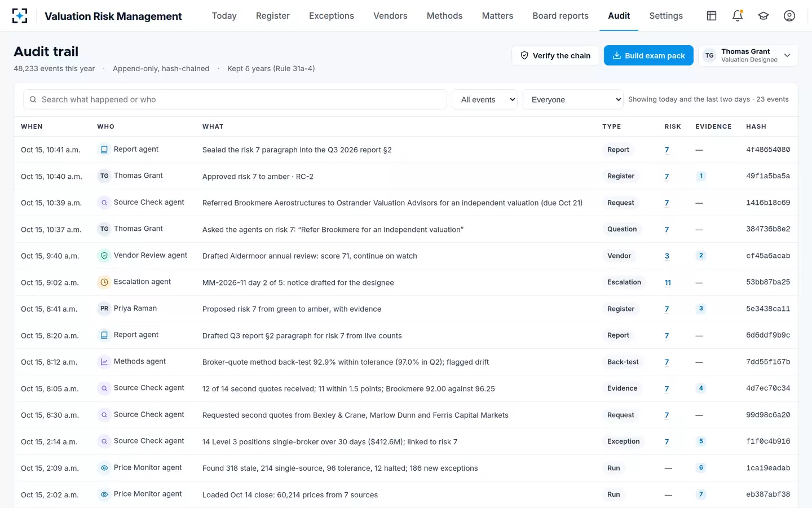Click hash 4f48654080
The height and width of the screenshot is (508, 812).
pos(768,150)
